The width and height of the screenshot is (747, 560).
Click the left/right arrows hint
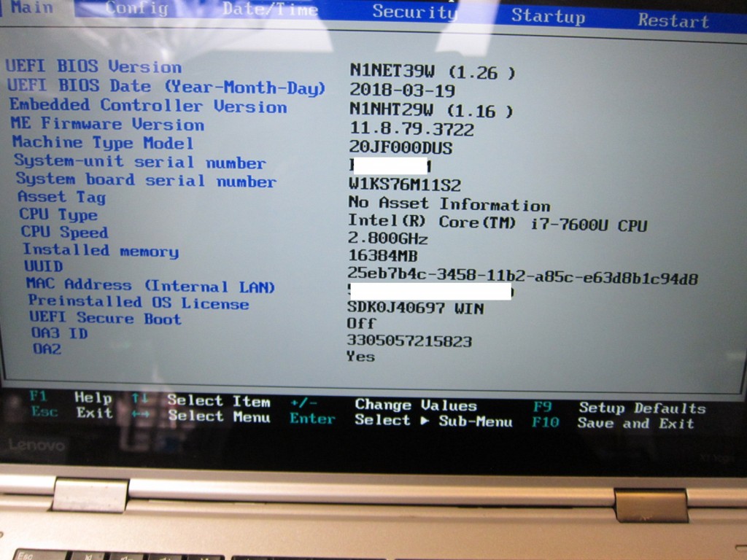coord(141,414)
